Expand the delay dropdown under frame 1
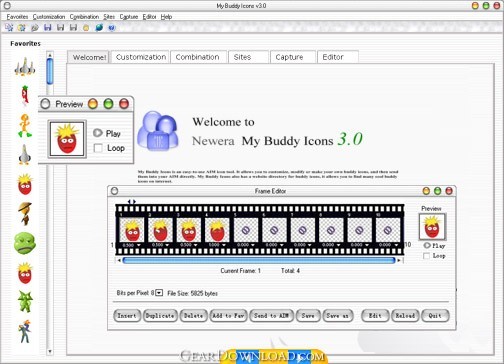The image size is (504, 364). (x=138, y=245)
